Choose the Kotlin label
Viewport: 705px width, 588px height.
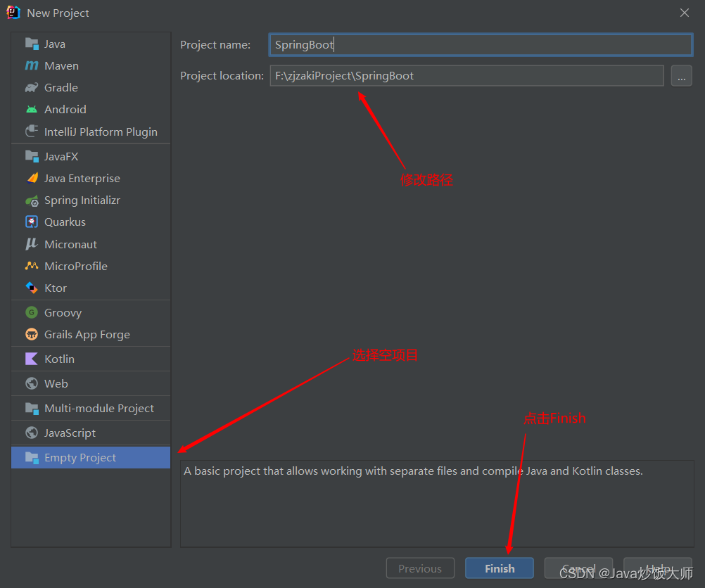(x=59, y=359)
